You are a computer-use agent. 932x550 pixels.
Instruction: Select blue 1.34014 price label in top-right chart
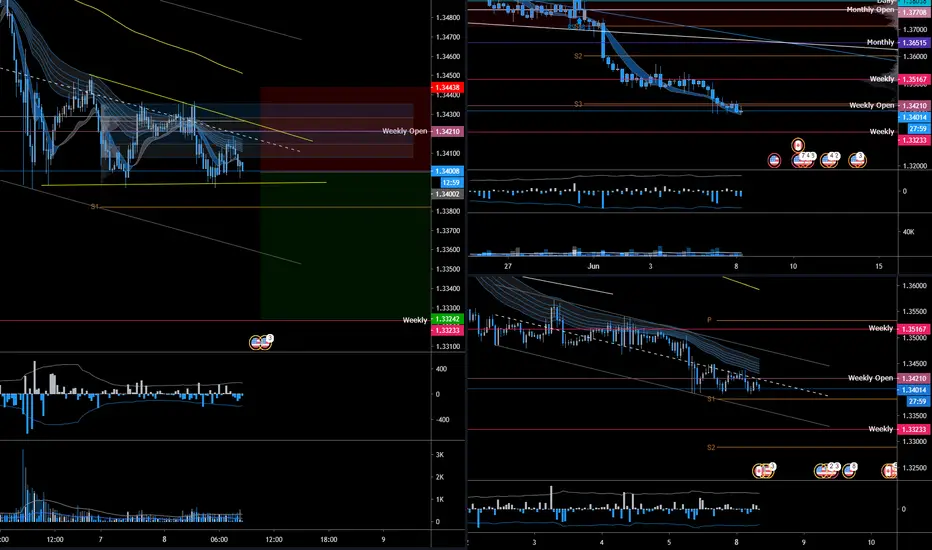pos(914,117)
